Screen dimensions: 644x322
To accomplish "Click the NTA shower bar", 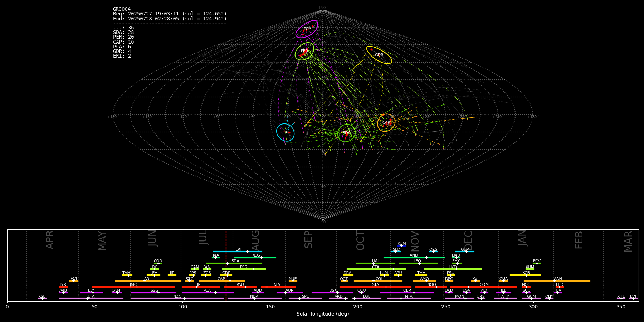I will 409,298.
